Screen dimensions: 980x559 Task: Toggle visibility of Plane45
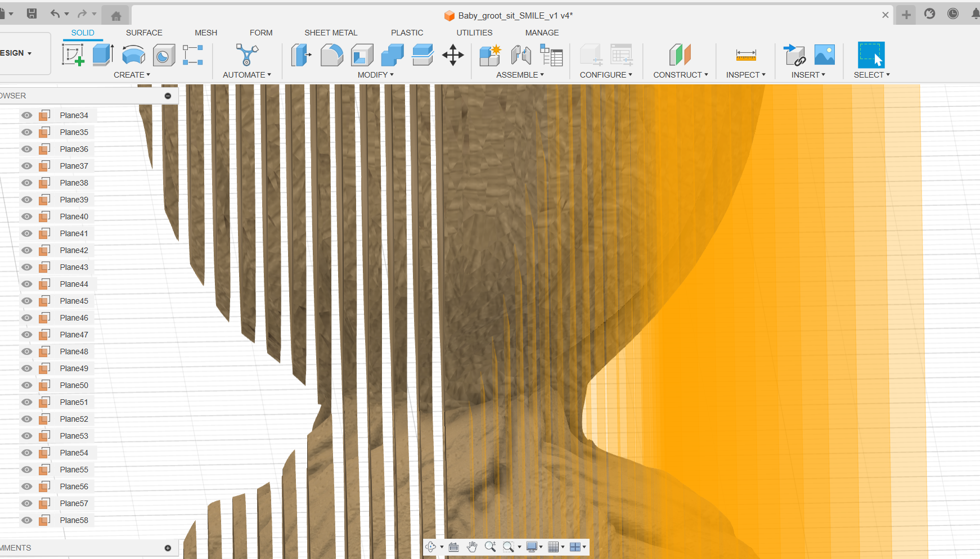click(x=26, y=301)
